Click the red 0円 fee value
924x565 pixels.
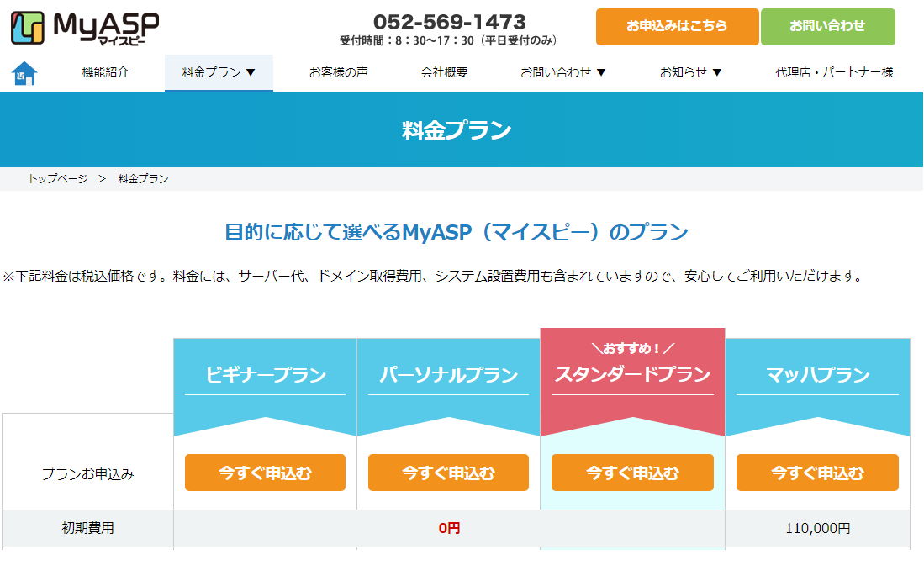pos(449,528)
